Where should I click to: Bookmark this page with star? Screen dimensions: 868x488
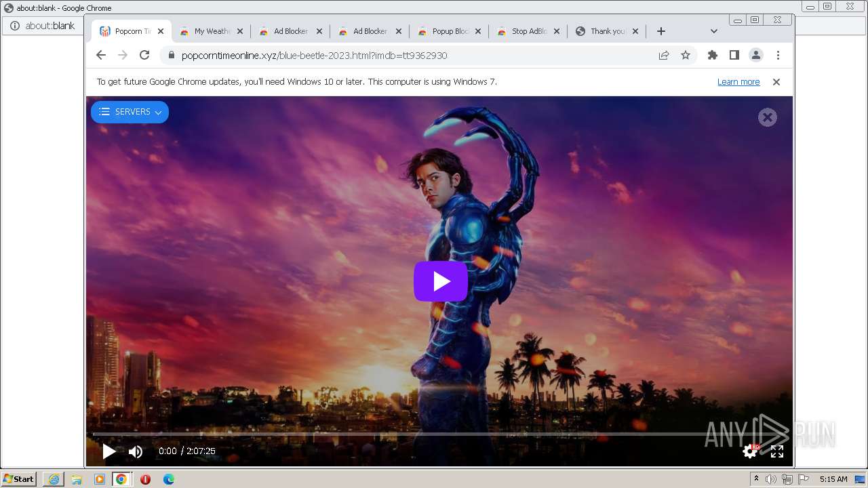pos(686,56)
